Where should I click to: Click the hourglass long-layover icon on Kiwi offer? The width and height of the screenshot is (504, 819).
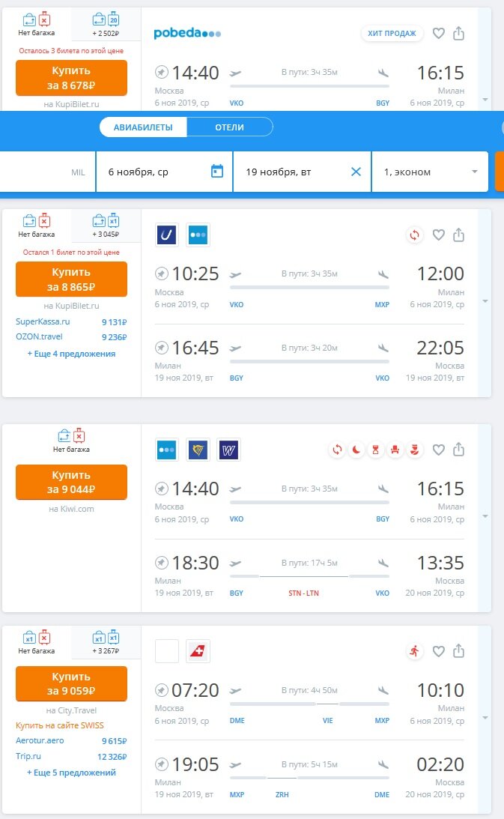click(375, 450)
